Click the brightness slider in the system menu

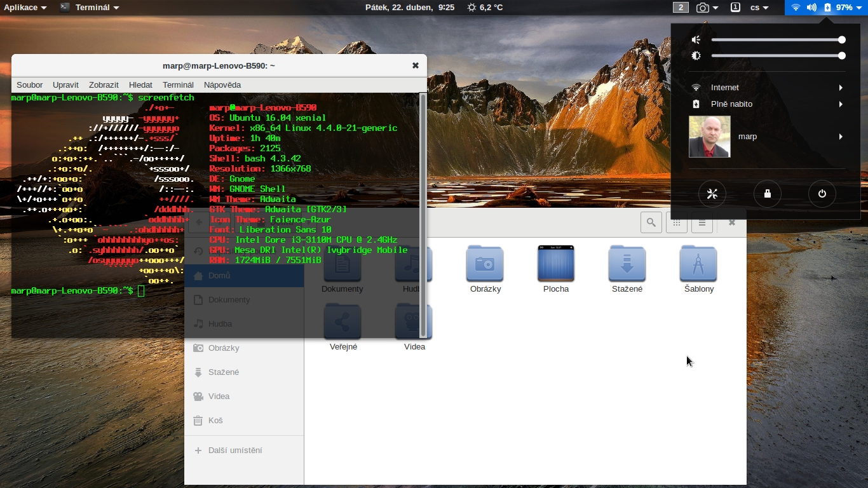pos(778,56)
